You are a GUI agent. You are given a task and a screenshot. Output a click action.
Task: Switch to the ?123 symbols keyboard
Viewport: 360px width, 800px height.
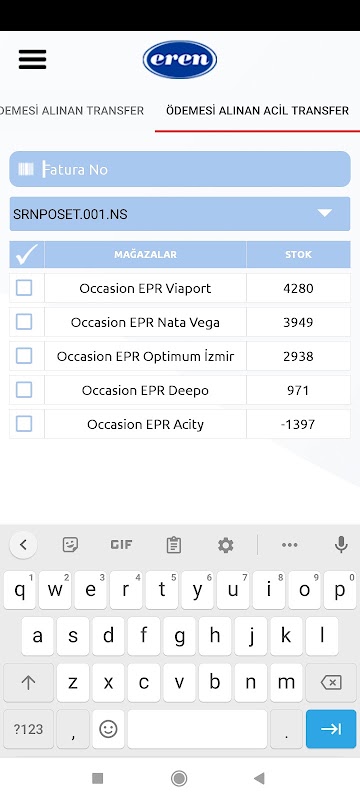pos(29,729)
